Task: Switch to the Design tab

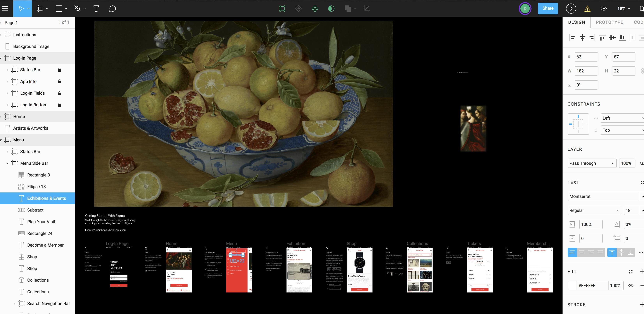Action: (x=577, y=22)
